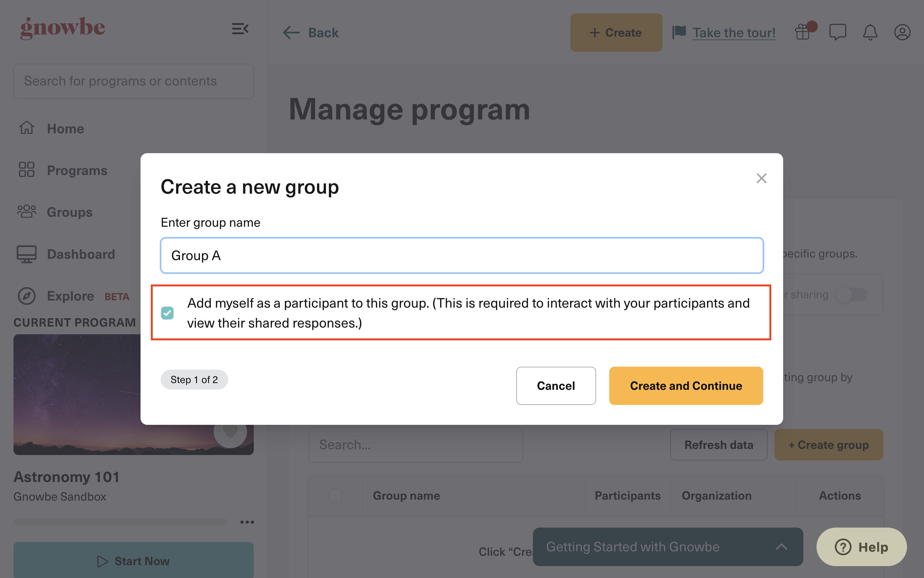Close the Create a new group dialog
The image size is (924, 578).
pyautogui.click(x=761, y=178)
